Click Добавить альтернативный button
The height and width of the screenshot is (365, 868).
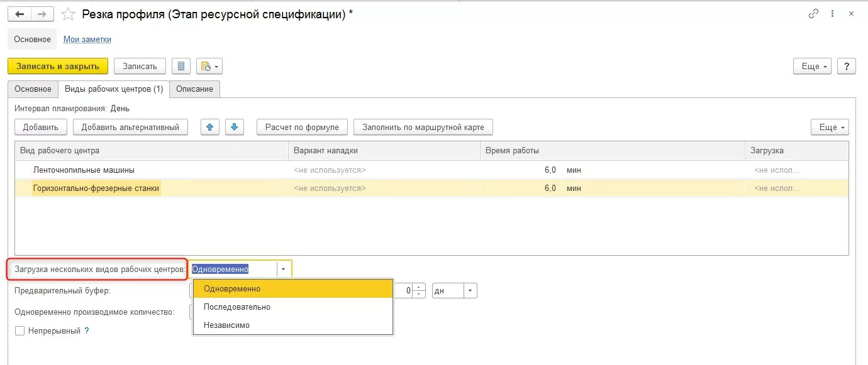click(130, 127)
